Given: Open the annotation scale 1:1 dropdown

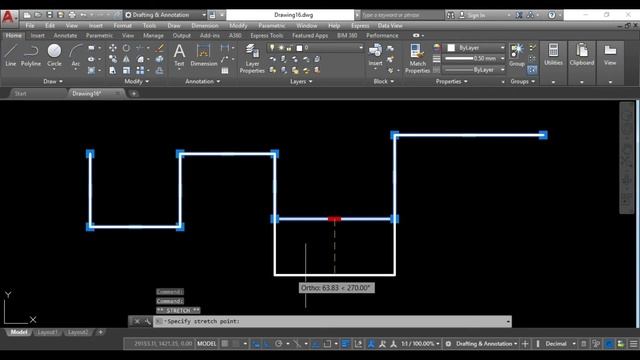Looking at the screenshot, I should pyautogui.click(x=420, y=344).
